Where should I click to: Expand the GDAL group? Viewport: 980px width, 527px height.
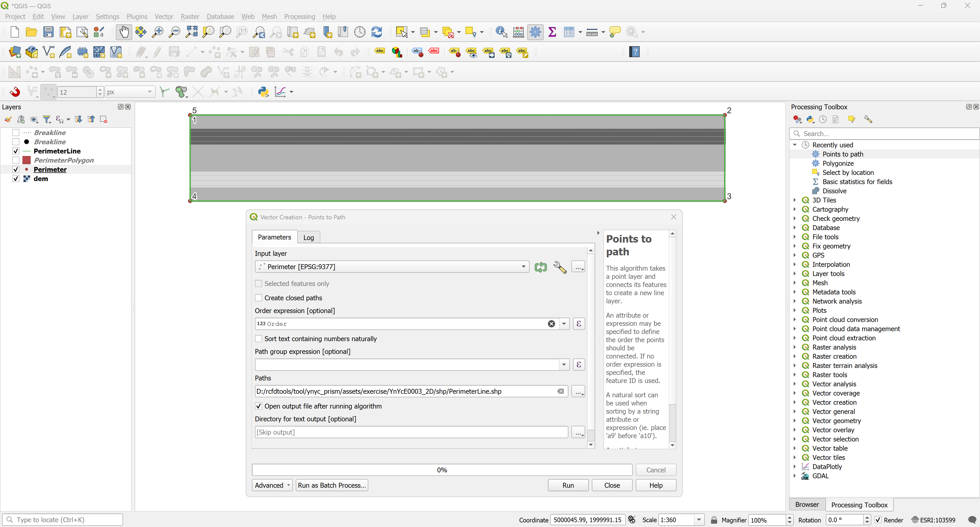click(795, 476)
